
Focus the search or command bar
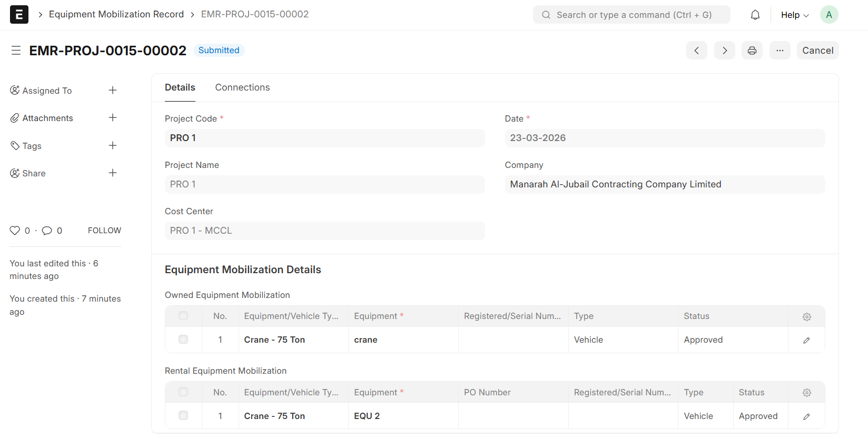click(632, 15)
